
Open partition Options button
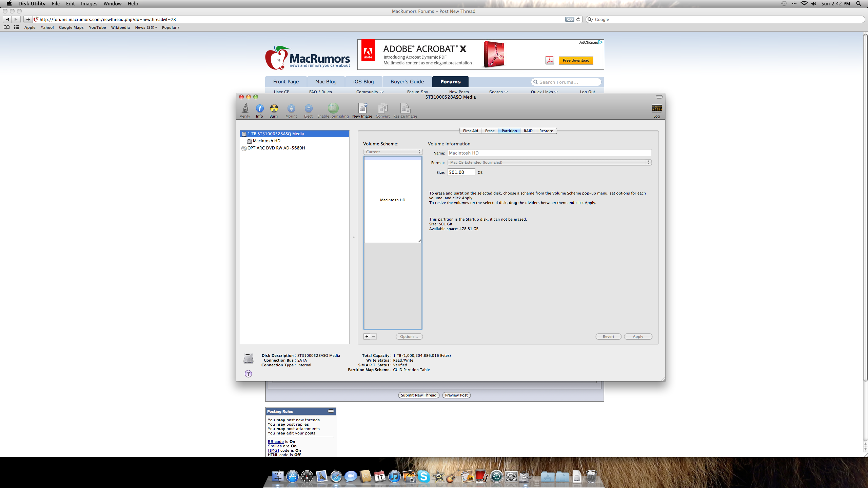click(409, 337)
